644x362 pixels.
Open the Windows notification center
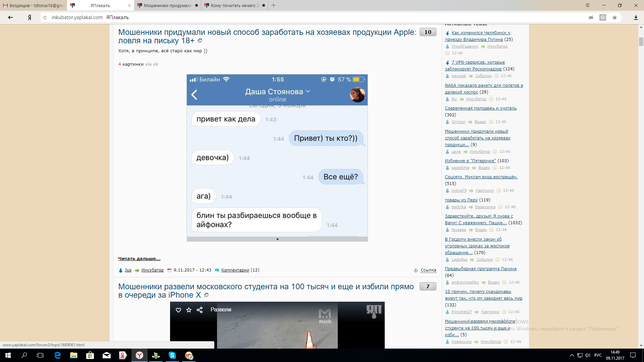[x=633, y=355]
